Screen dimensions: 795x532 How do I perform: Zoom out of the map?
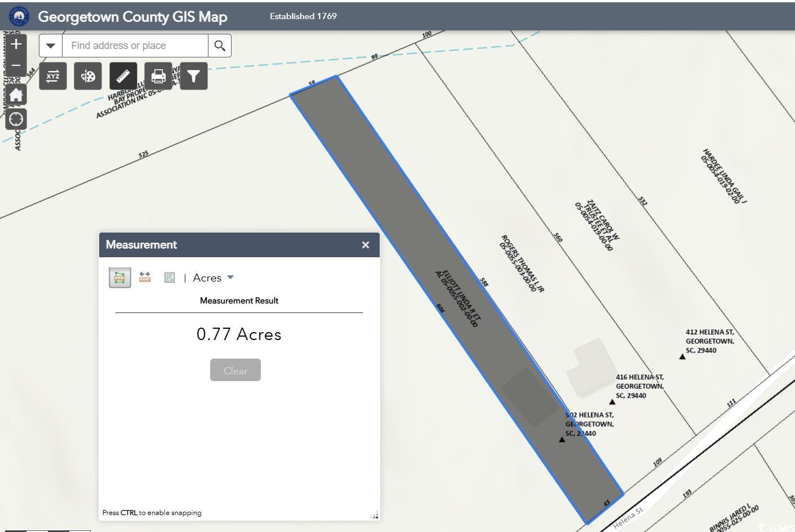16,65
